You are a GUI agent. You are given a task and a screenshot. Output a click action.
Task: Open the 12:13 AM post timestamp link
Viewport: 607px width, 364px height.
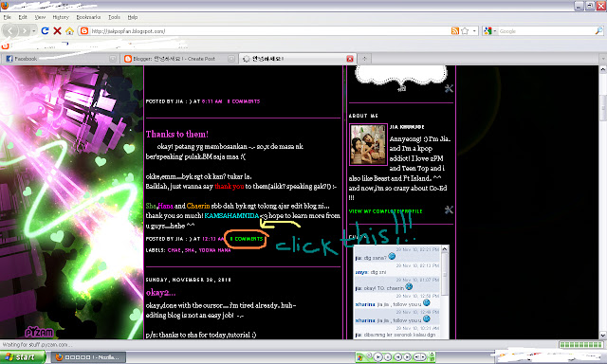(x=212, y=239)
